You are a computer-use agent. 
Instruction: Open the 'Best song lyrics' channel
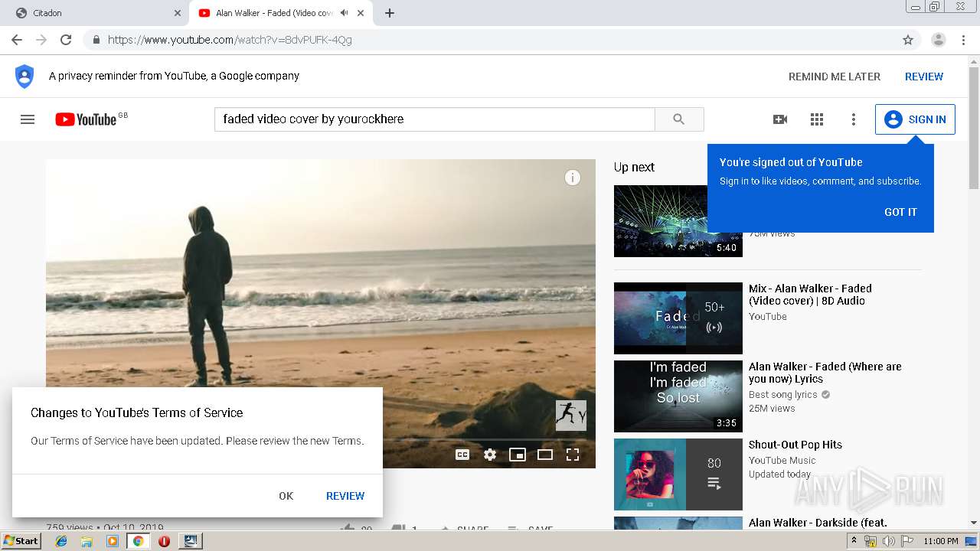click(x=783, y=395)
